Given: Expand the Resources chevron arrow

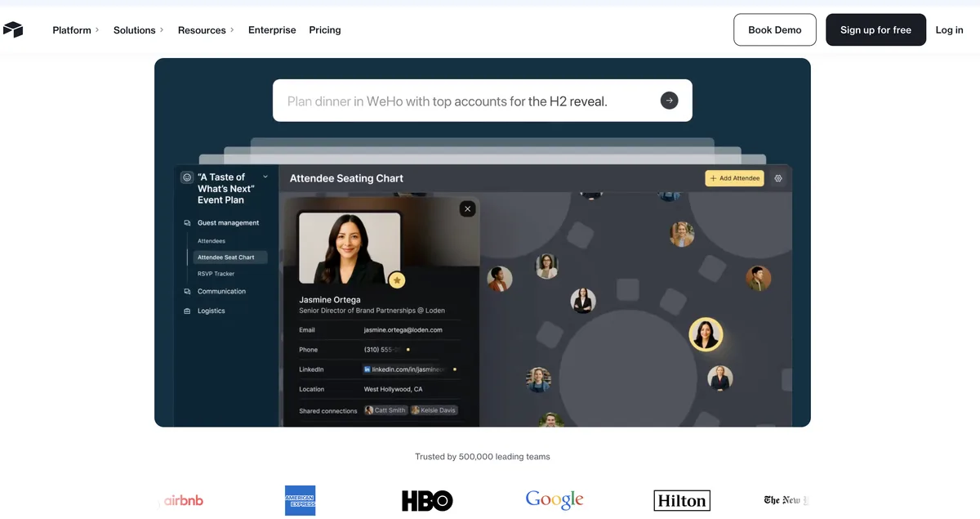Looking at the screenshot, I should [x=231, y=30].
